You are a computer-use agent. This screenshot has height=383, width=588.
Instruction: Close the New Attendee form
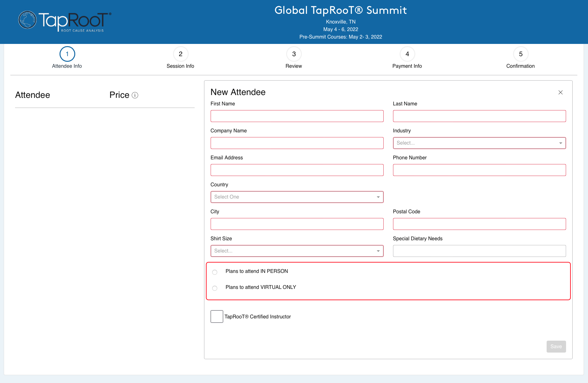click(560, 92)
